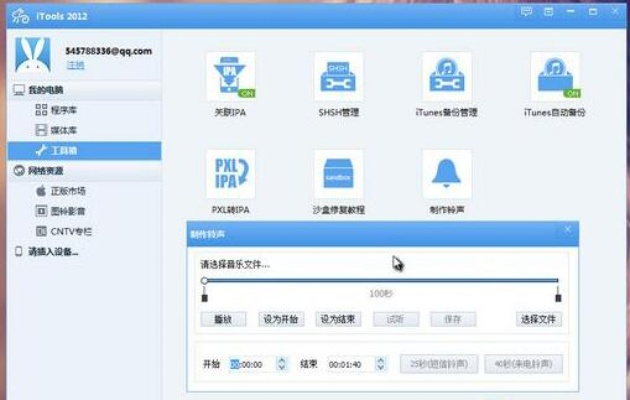Click the ringtone timeline slider track
Image resolution: width=630 pixels, height=400 pixels.
[x=380, y=281]
